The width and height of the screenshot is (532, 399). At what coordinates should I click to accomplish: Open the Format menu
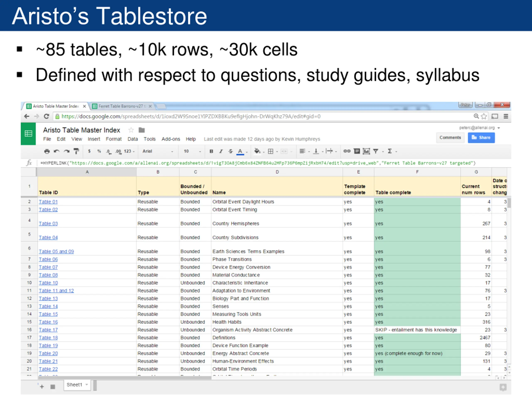click(x=113, y=139)
